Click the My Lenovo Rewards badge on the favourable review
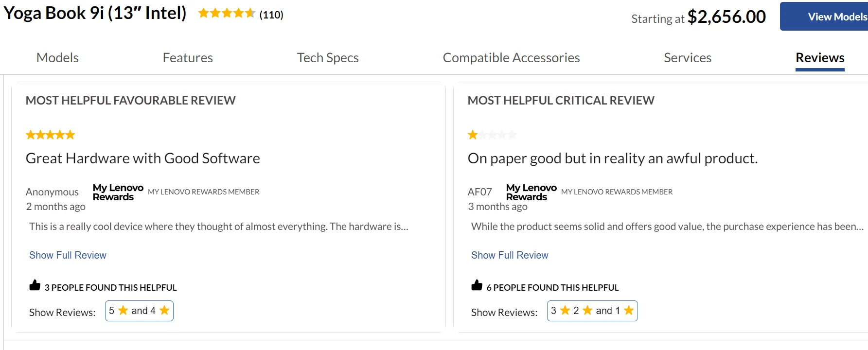Viewport: 868px width, 350px height. coord(117,192)
